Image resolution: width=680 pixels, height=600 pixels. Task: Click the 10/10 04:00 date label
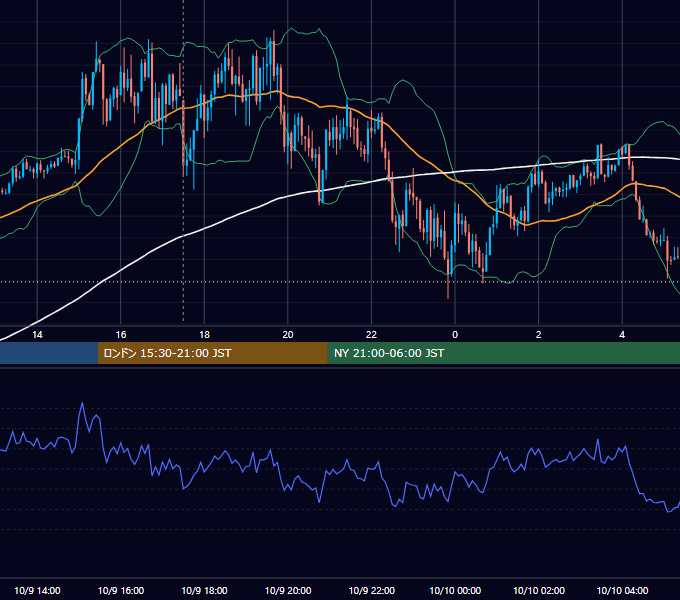(622, 590)
